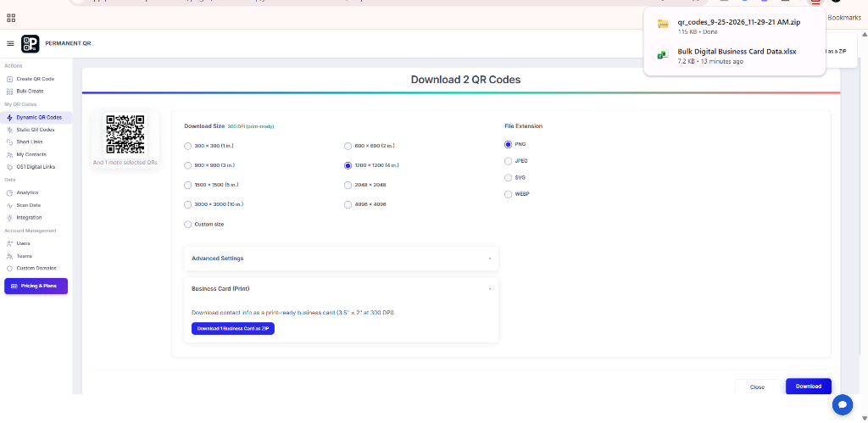Click the Permanent QR logo icon
The width and height of the screenshot is (868, 423).
[31, 44]
